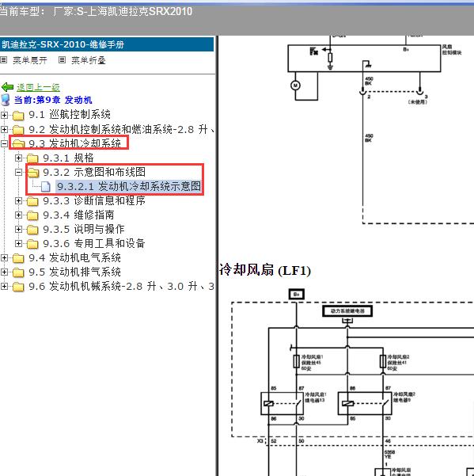Screen dimensions: 474x476
Task: Expand the 9.6 发动机机械系统 node
Action: pyautogui.click(x=4, y=286)
